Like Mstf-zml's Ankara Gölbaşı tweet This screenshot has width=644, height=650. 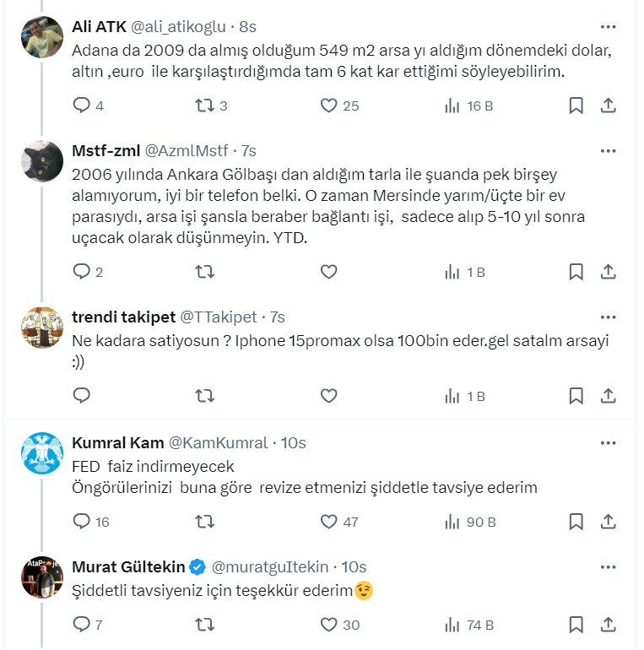(329, 272)
